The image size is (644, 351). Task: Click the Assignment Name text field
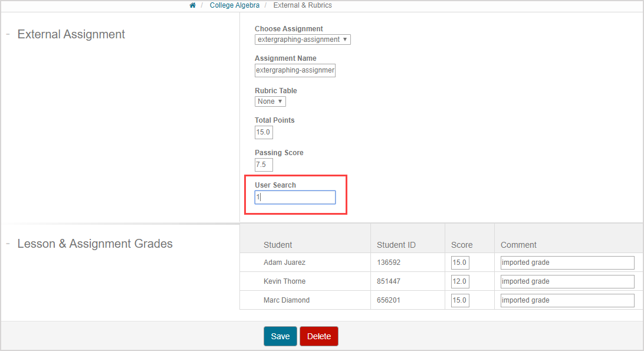click(x=295, y=70)
